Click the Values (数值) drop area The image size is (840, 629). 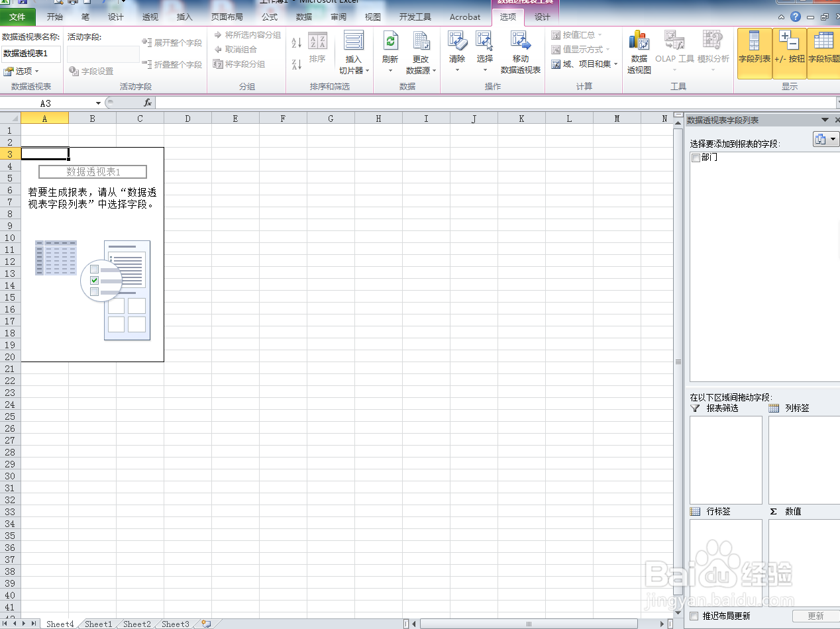click(804, 563)
